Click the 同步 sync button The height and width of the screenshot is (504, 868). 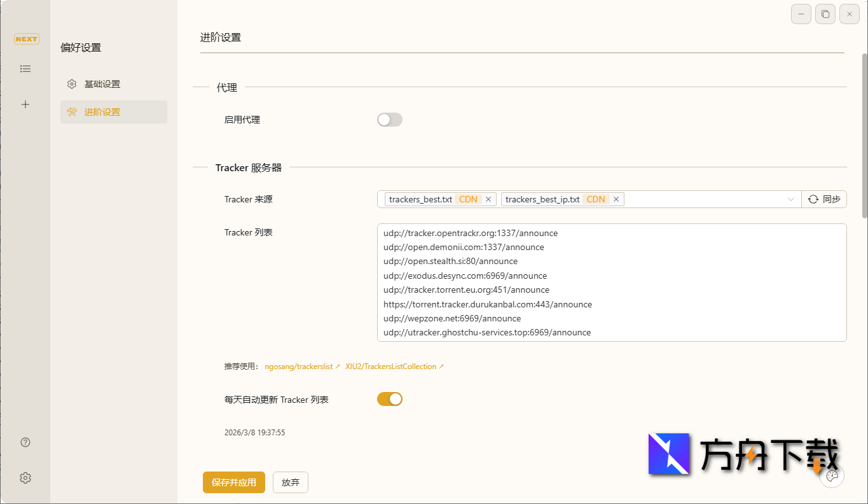coord(824,199)
